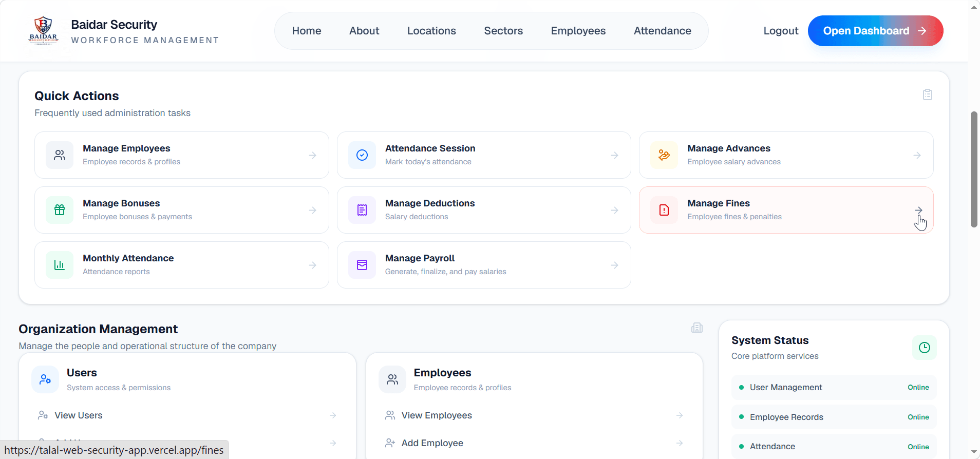980x459 pixels.
Task: Open the View Users link
Action: coord(79,415)
